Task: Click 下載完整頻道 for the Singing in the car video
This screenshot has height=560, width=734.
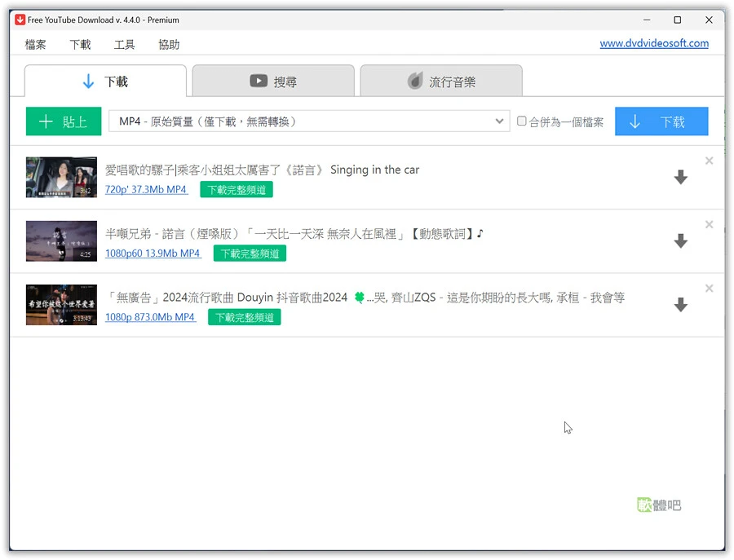Action: [x=237, y=189]
